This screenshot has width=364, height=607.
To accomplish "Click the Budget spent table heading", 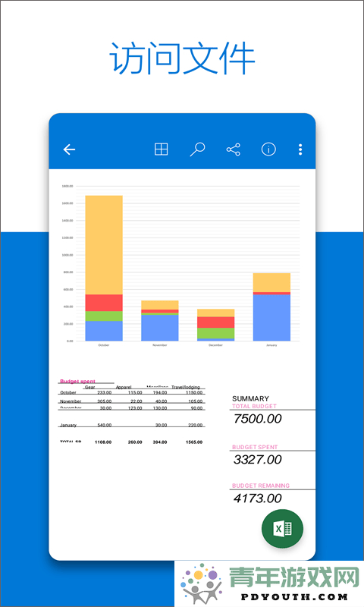I will [x=77, y=382].
